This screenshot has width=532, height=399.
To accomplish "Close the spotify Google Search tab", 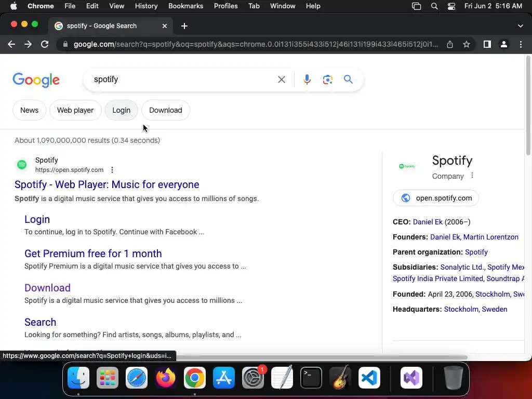I will (165, 26).
